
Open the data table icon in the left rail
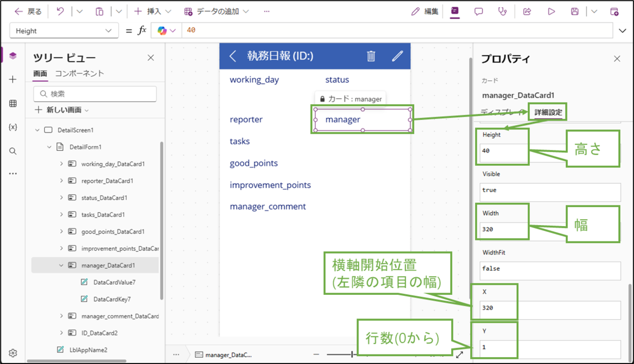click(x=13, y=104)
